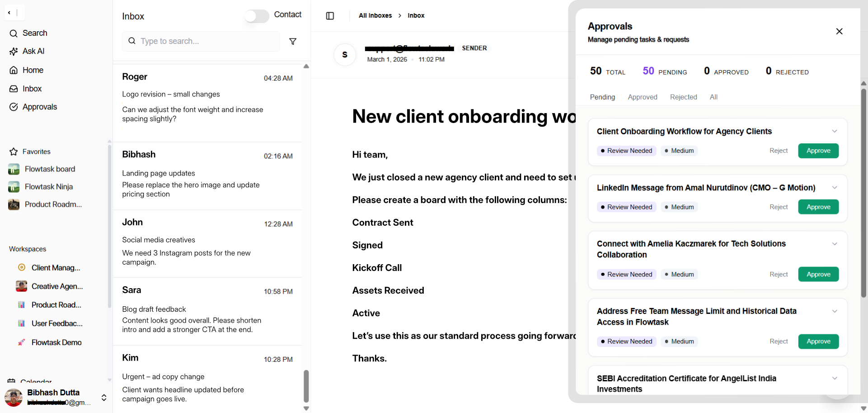Click the inbox filter funnel icon
This screenshot has height=413, width=868.
coord(293,41)
